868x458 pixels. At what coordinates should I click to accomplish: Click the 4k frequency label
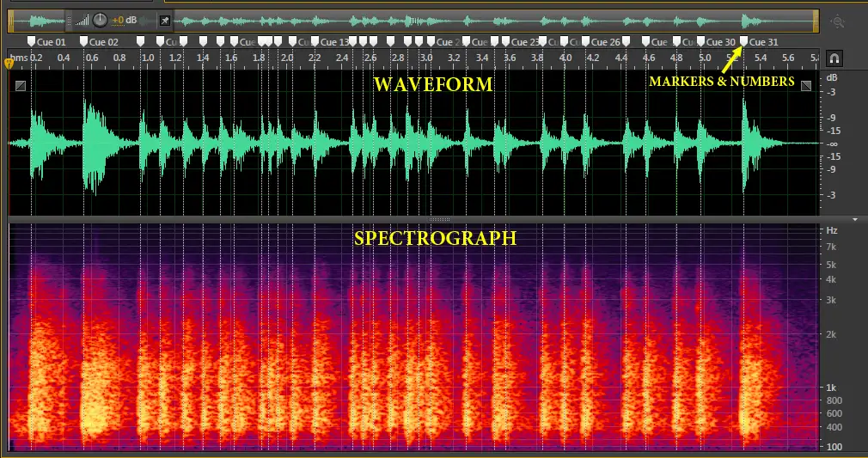click(831, 279)
